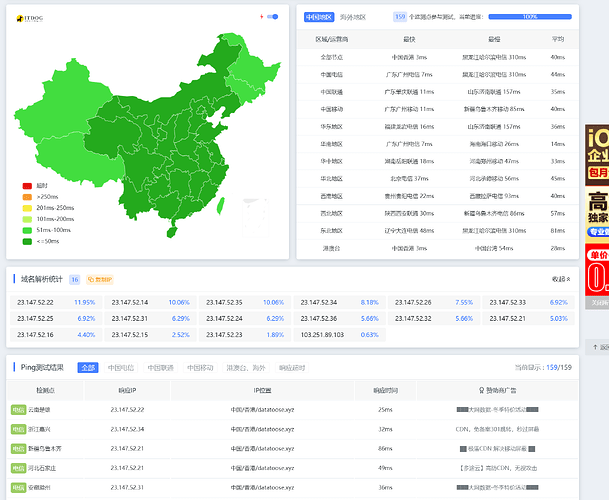
Task: Select the 华南地区 row label
Action: point(331,144)
